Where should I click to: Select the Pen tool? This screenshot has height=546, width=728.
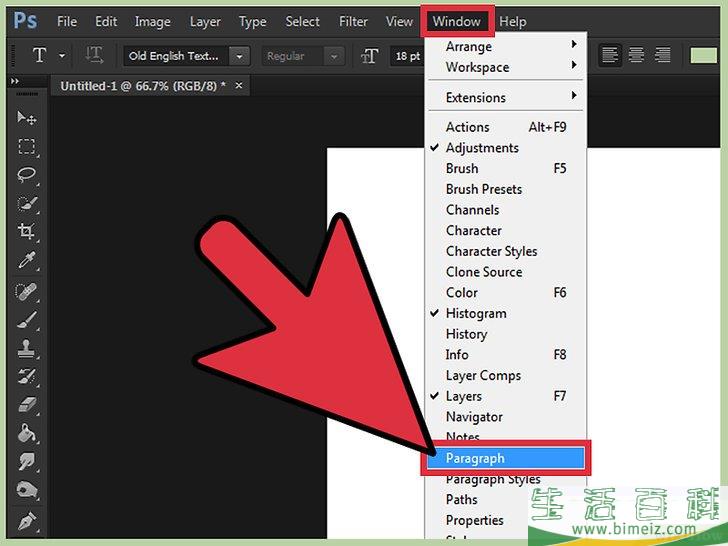point(26,521)
